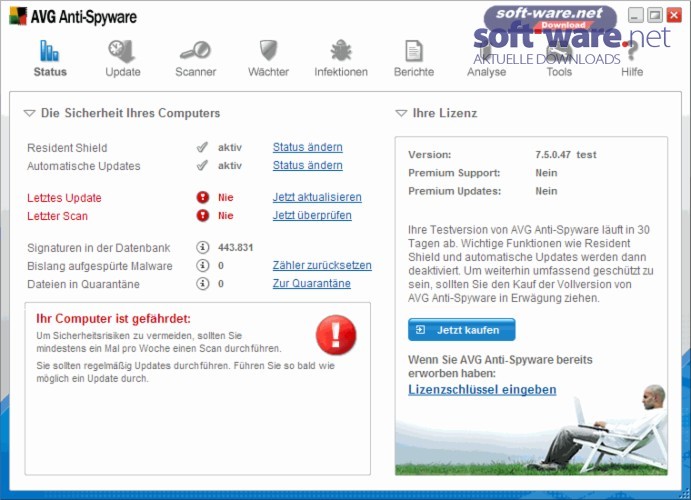Viewport: 691px width, 500px height.
Task: Open the Scanner magnifier icon
Action: [195, 50]
